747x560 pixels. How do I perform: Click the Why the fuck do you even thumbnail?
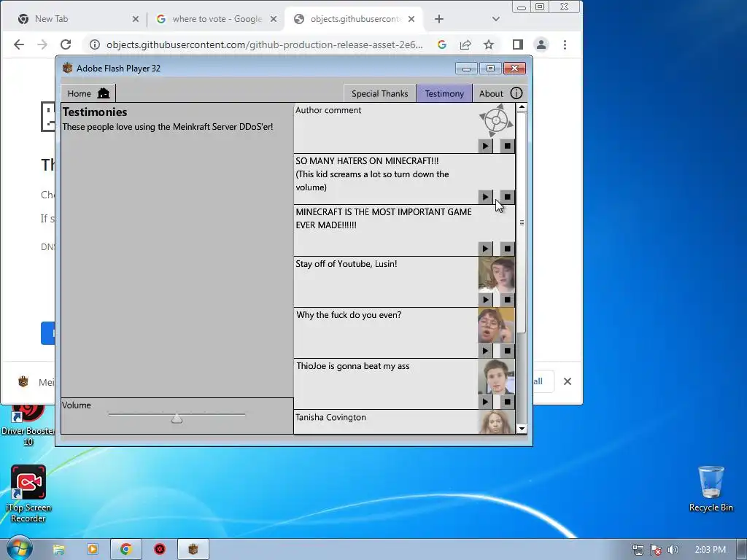point(496,326)
